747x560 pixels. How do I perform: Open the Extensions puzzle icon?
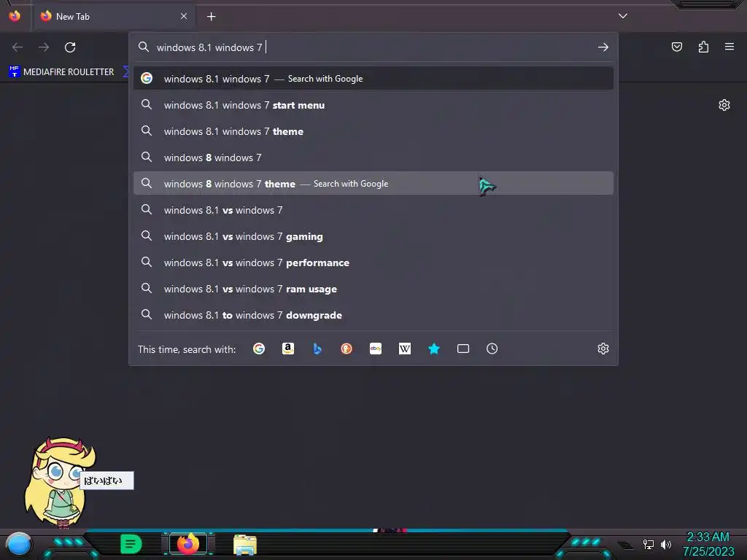tap(703, 47)
